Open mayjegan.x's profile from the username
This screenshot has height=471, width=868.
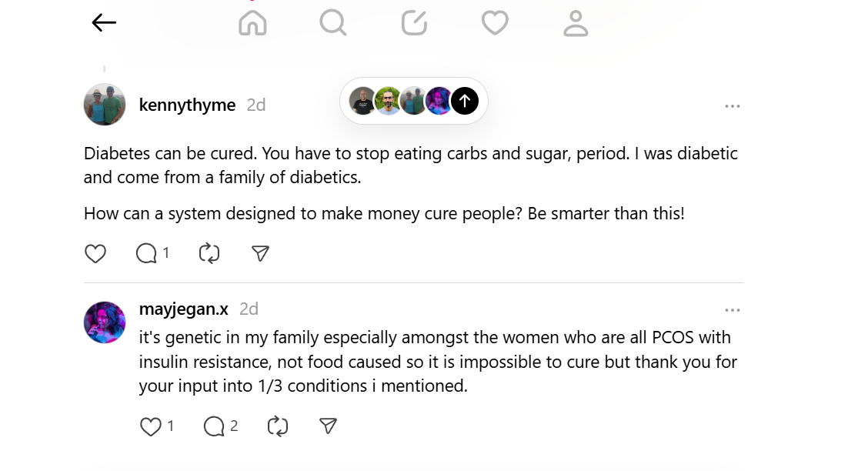185,309
